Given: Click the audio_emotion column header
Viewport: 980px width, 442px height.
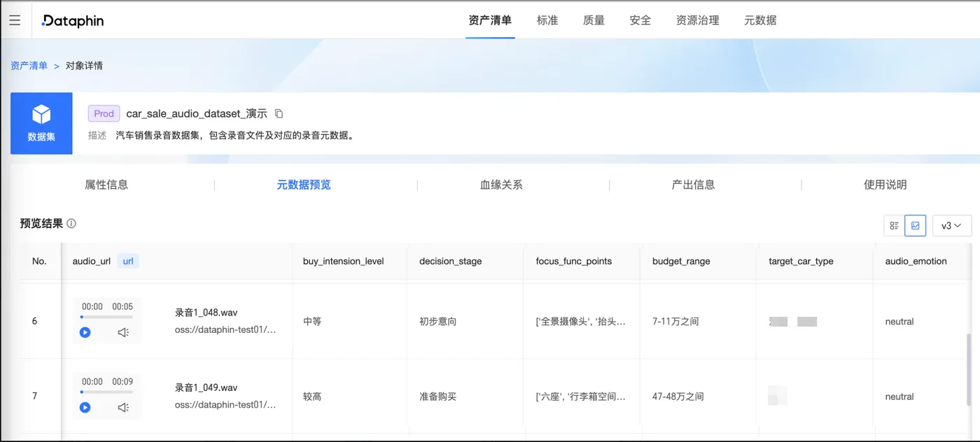Looking at the screenshot, I should [x=916, y=261].
